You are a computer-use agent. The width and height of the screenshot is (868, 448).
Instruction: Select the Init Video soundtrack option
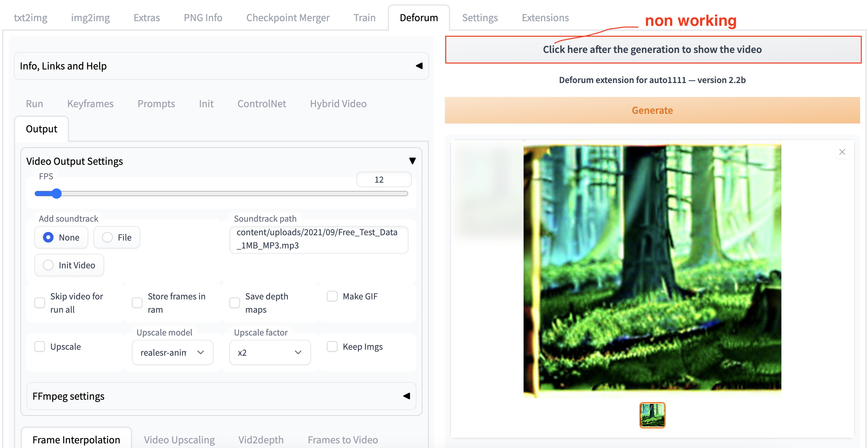(x=69, y=265)
